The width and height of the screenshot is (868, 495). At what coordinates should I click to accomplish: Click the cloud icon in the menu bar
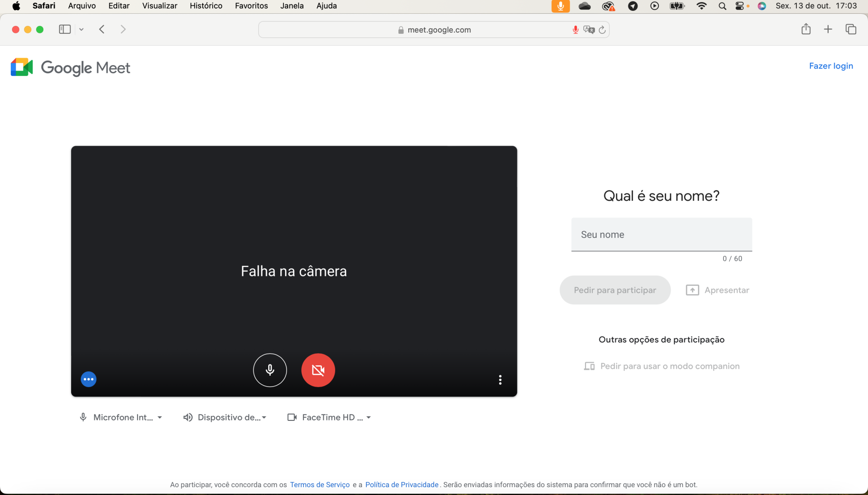(585, 6)
